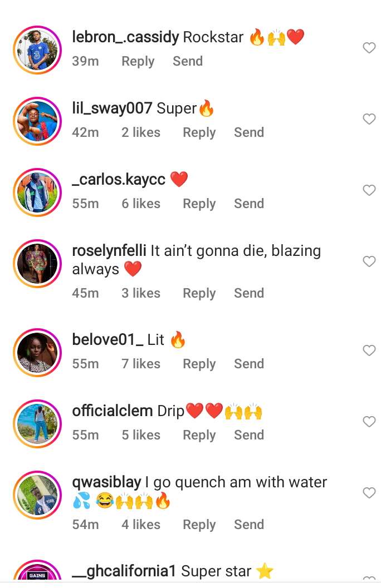
Task: Like qwasiblay's quench with water comment
Action: (369, 493)
